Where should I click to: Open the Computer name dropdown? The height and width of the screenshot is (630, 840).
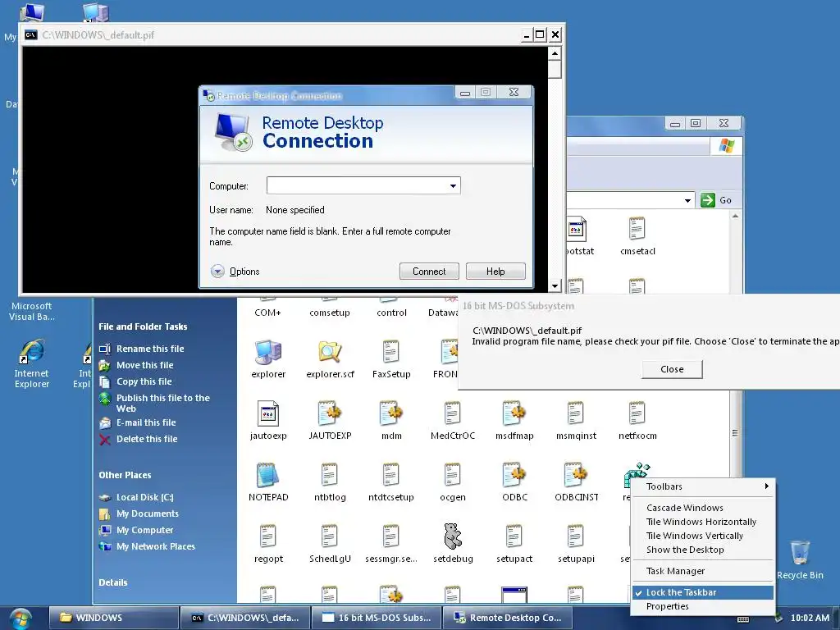[453, 186]
